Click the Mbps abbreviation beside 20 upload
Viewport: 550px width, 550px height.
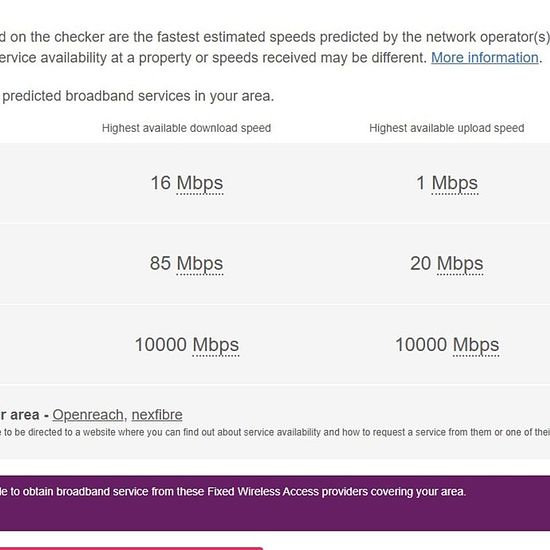pyautogui.click(x=460, y=264)
